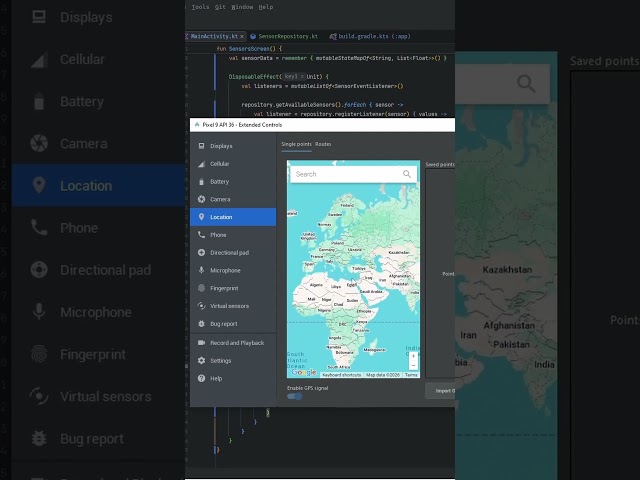Screen dimensions: 640x480
Task: Zoom in on map with plus button
Action: pyautogui.click(x=413, y=356)
